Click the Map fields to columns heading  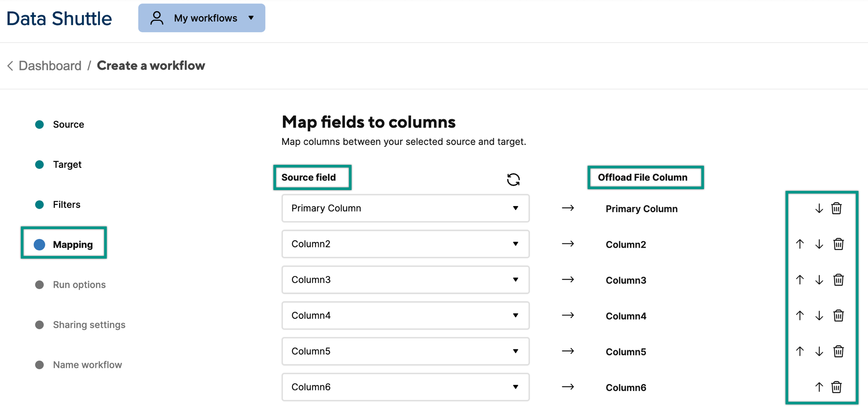368,122
